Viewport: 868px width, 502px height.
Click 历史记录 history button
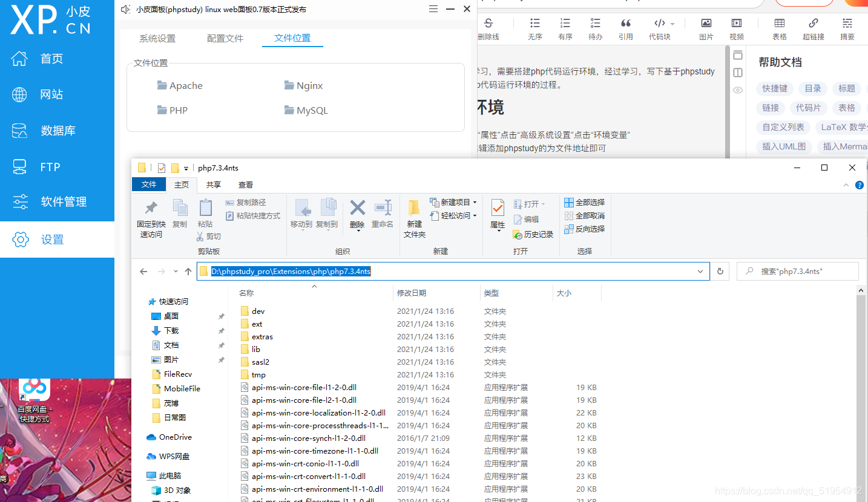[533, 235]
